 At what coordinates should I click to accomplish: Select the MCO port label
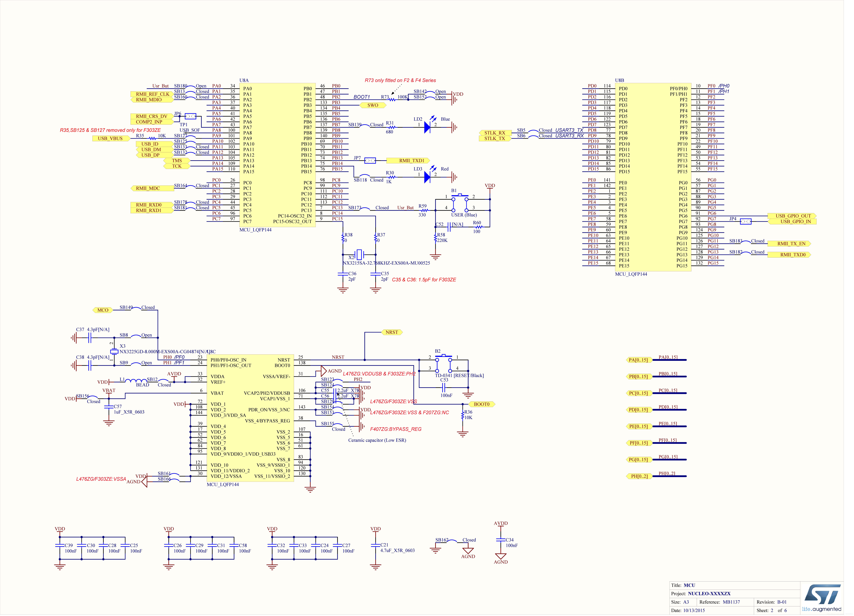click(103, 310)
